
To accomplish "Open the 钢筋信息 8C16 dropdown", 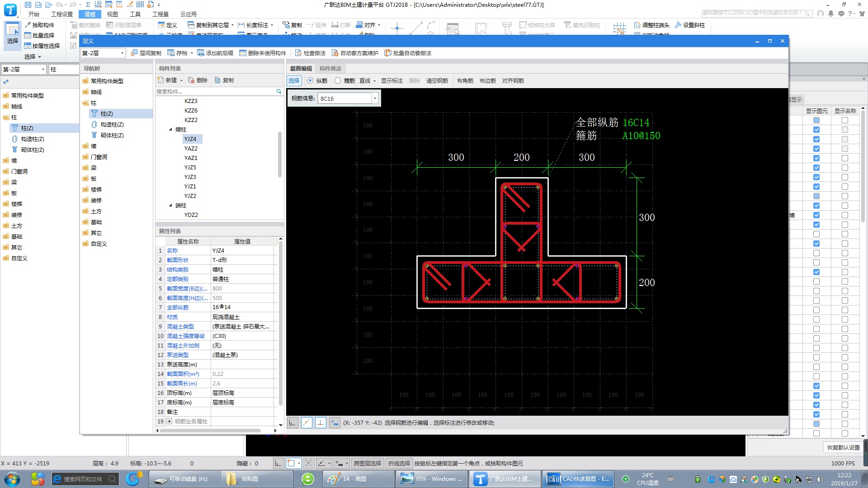I will [x=375, y=98].
